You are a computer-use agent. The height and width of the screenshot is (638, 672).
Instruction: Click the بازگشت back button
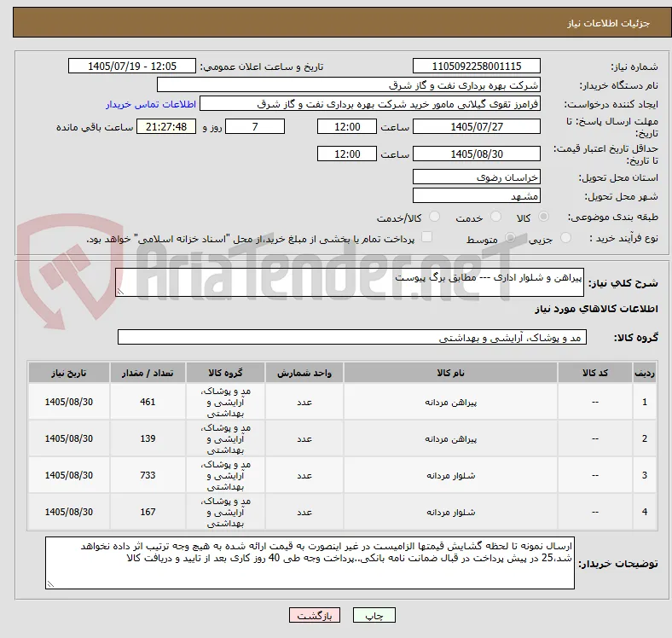pos(315,615)
